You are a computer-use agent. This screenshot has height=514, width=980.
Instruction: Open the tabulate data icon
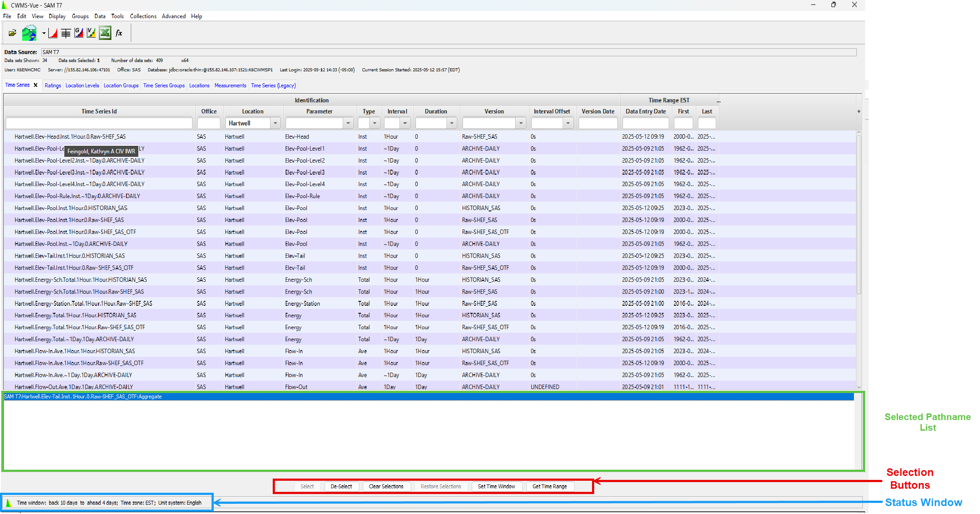(x=66, y=33)
